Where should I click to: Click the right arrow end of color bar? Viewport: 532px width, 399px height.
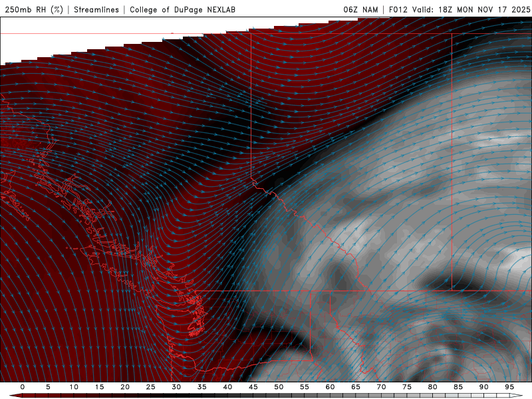pos(517,396)
